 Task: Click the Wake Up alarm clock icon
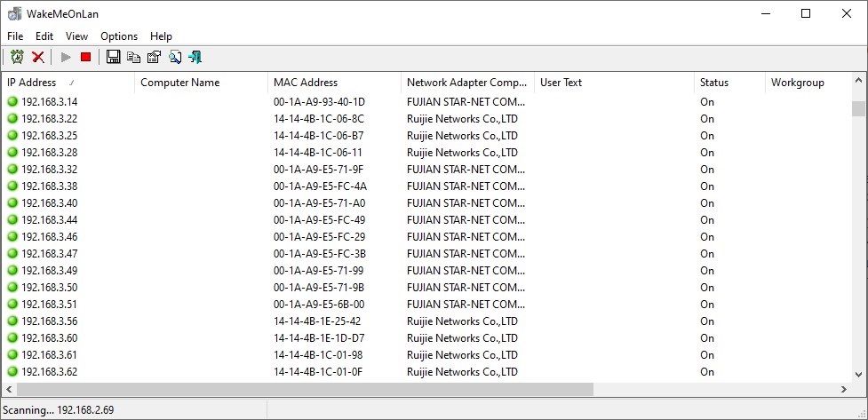coord(17,57)
